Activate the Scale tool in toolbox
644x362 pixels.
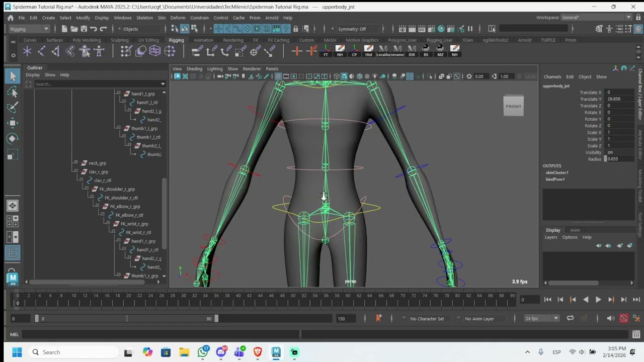pos(13,154)
